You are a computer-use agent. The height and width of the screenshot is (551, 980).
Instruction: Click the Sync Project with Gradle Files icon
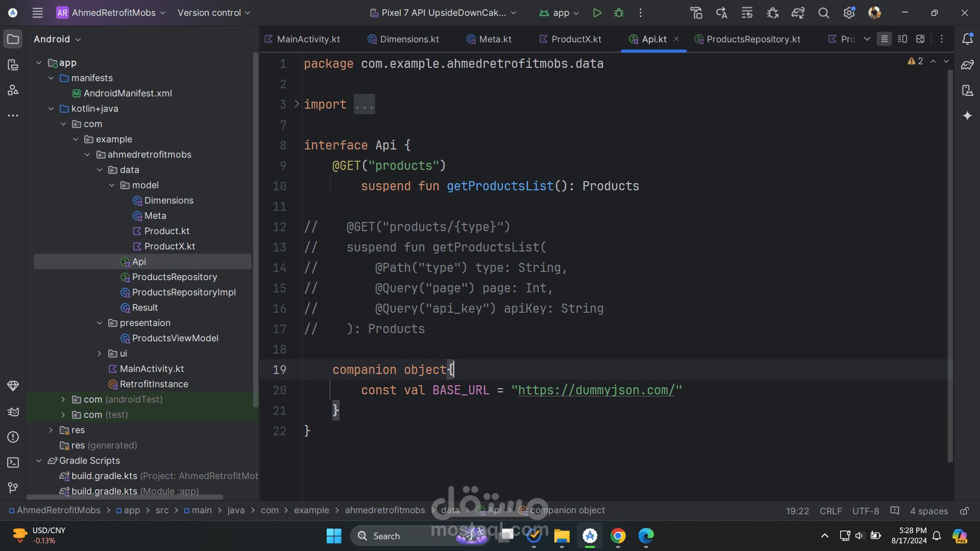(798, 13)
